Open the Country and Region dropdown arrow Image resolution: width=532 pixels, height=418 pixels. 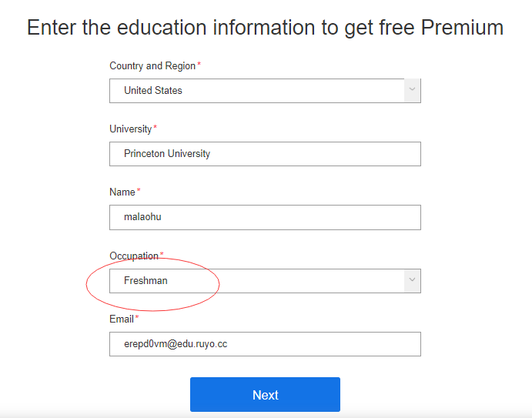point(413,90)
